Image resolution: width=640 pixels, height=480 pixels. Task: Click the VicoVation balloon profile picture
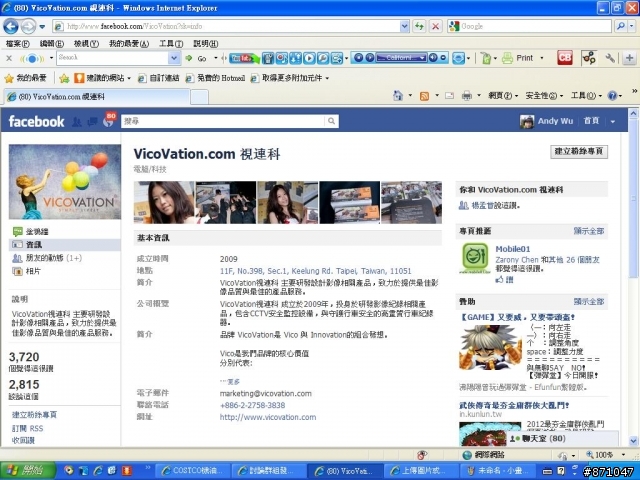65,182
